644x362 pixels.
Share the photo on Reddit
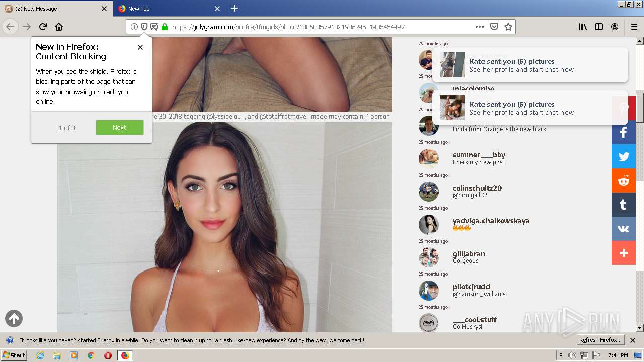(x=624, y=181)
